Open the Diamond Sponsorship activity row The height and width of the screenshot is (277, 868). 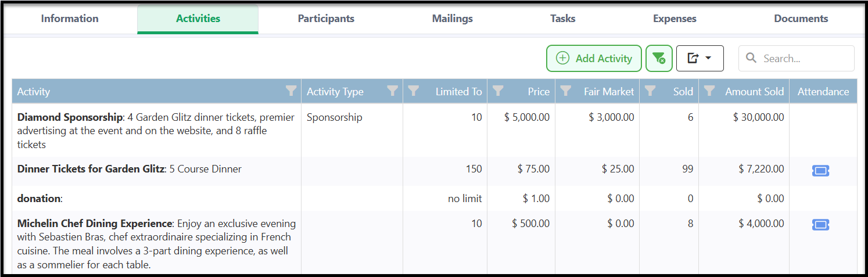(70, 117)
